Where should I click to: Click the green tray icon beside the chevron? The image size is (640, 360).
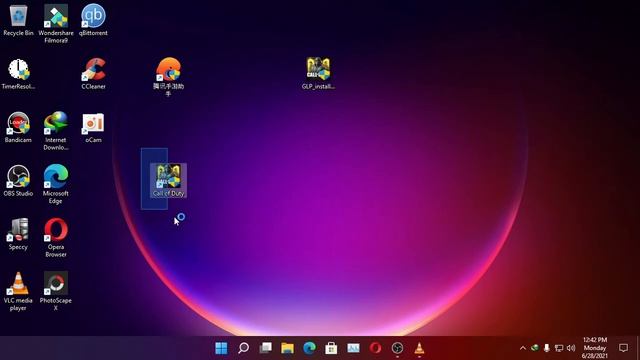[535, 348]
